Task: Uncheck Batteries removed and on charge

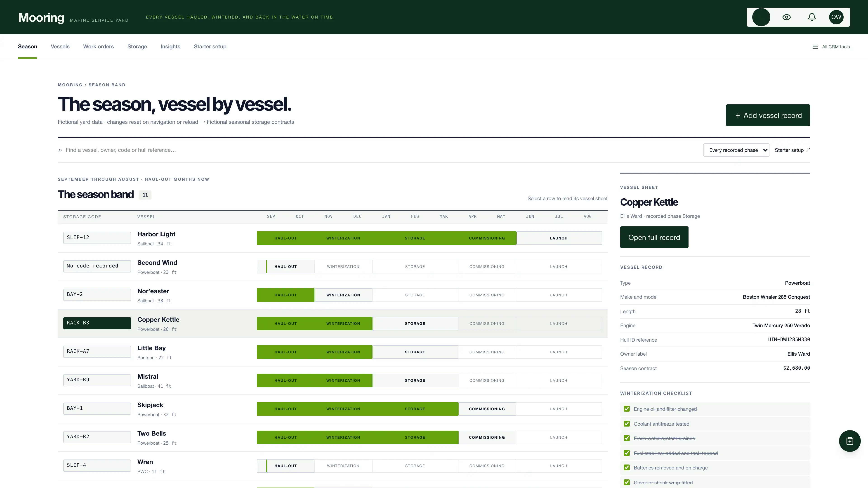Action: pyautogui.click(x=627, y=467)
